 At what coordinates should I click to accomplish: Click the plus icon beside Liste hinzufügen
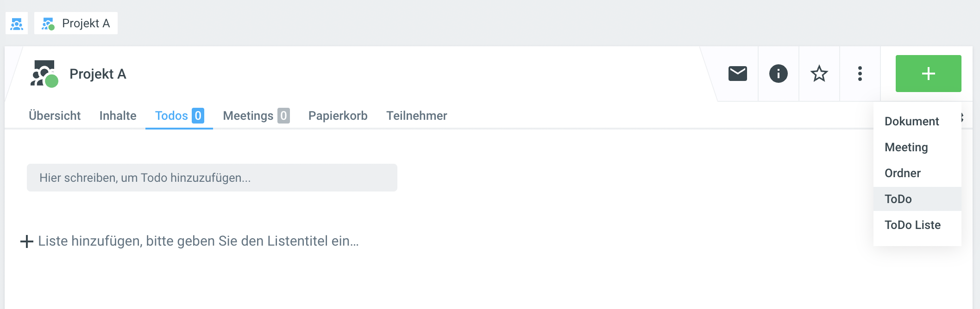[x=27, y=241]
